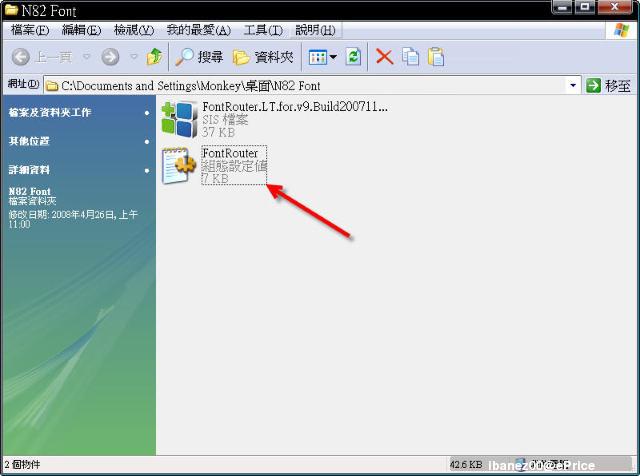The width and height of the screenshot is (640, 476).
Task: Open the 說明(H) Help menu
Action: tap(315, 30)
